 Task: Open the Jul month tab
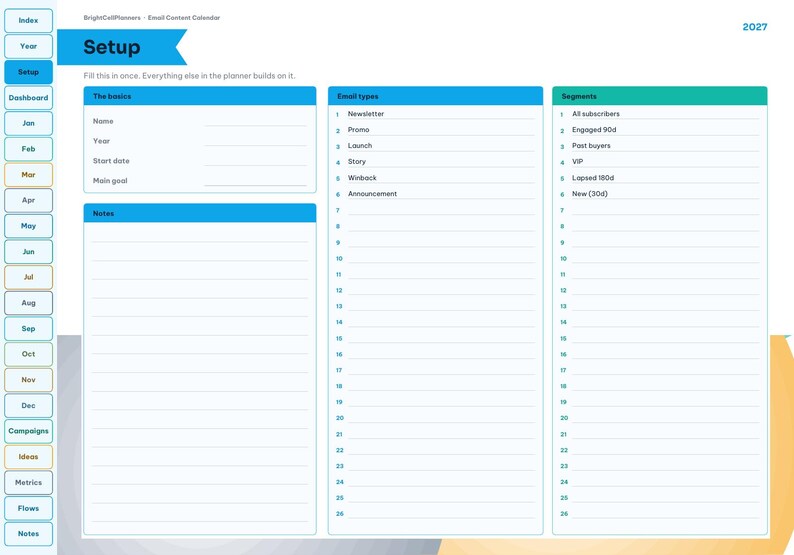pyautogui.click(x=28, y=277)
